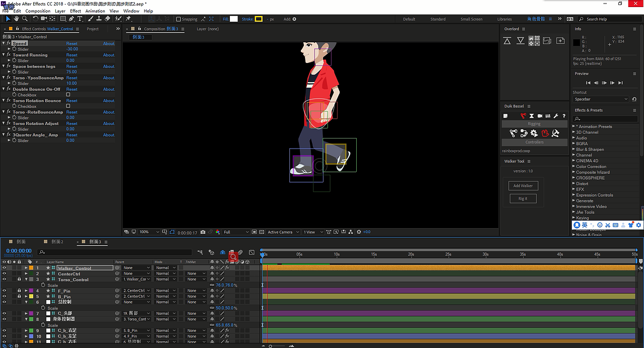Open the Window menu
The height and width of the screenshot is (348, 644).
pyautogui.click(x=131, y=11)
